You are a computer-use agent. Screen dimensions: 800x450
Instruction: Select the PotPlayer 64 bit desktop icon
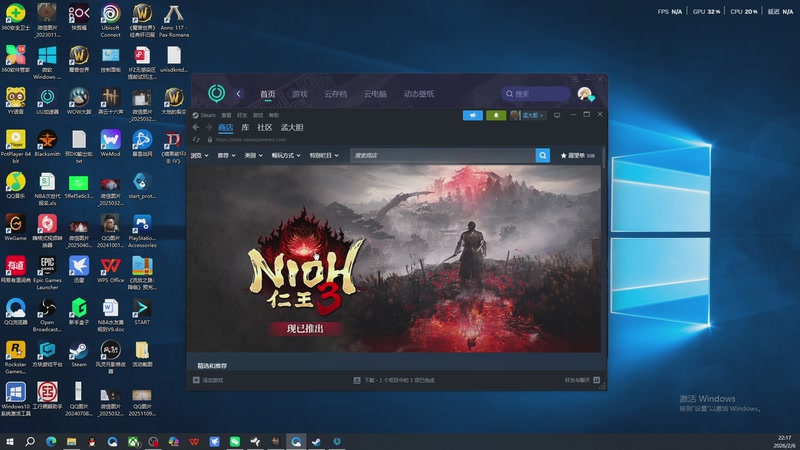pos(15,146)
